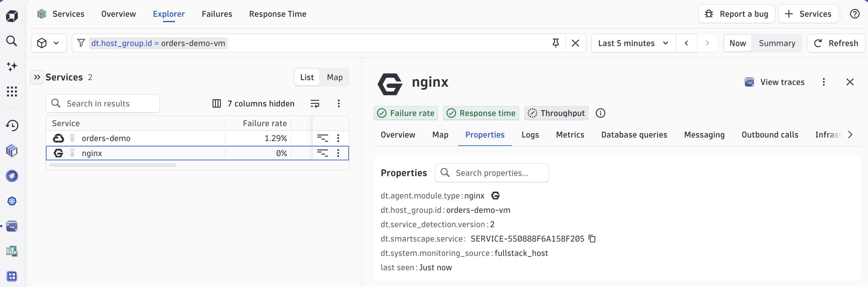Image resolution: width=868 pixels, height=287 pixels.
Task: Open the Failures tab
Action: pos(217,14)
